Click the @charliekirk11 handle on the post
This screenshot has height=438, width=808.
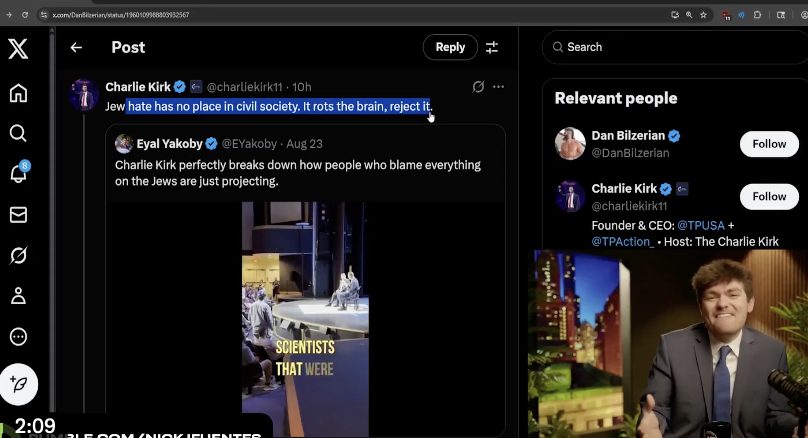pos(244,87)
